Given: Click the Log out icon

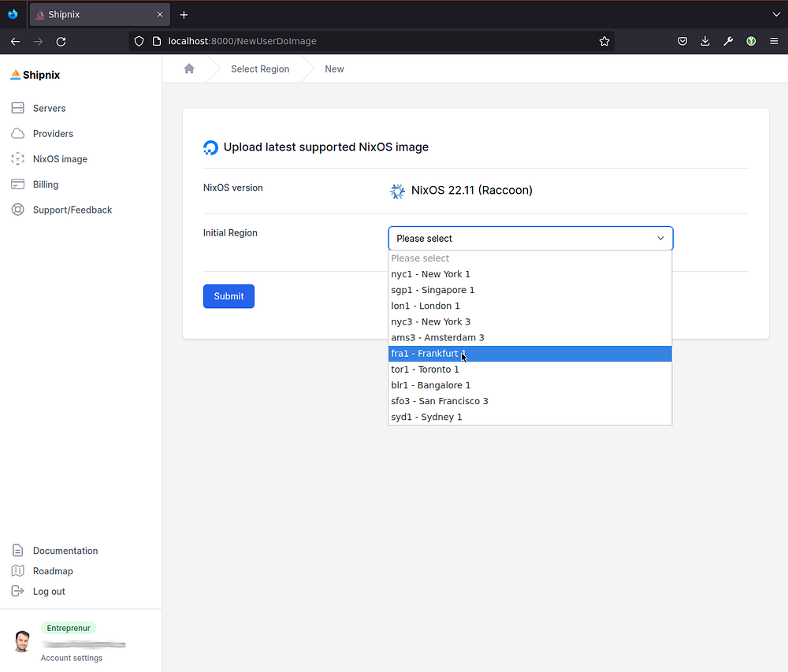Looking at the screenshot, I should (x=17, y=591).
